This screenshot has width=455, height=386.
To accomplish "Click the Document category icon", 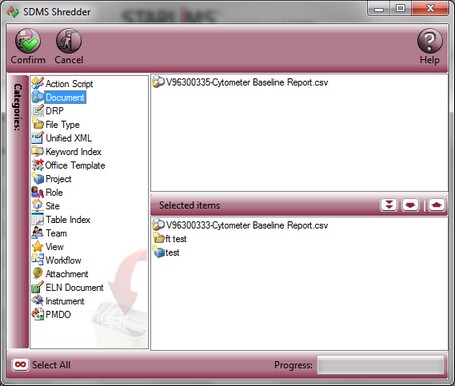I will click(x=38, y=97).
